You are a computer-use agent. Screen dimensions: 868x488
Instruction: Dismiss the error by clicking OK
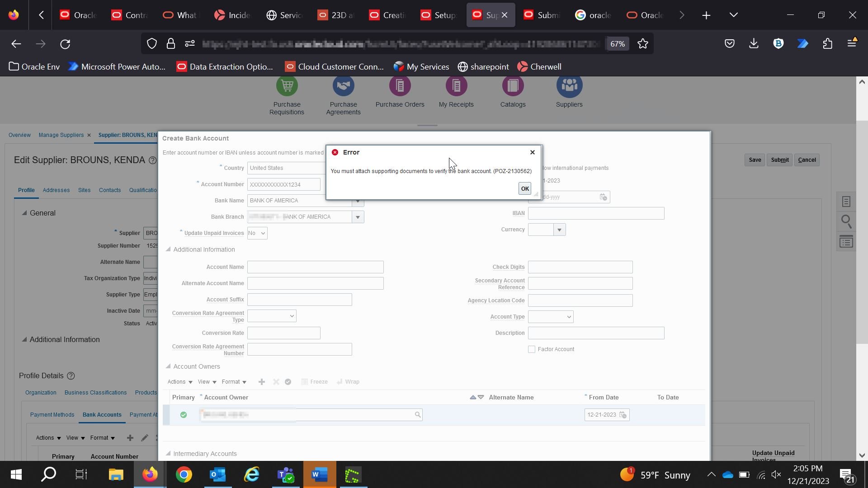(x=524, y=188)
